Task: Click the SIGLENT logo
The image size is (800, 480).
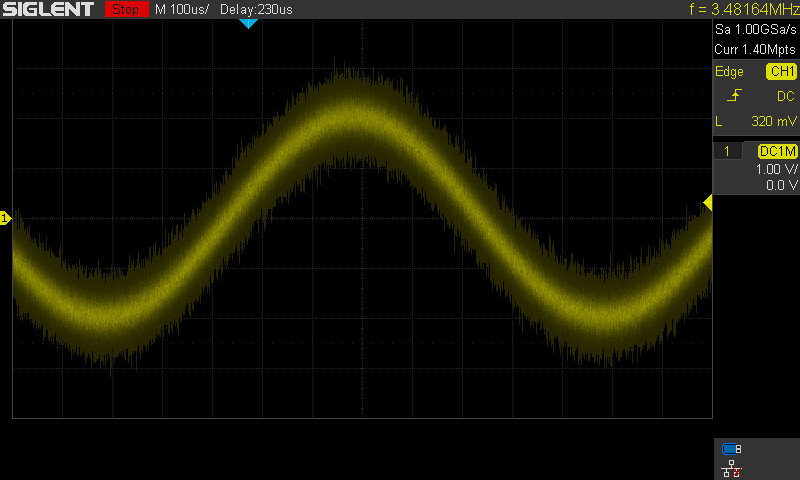Action: (x=48, y=9)
